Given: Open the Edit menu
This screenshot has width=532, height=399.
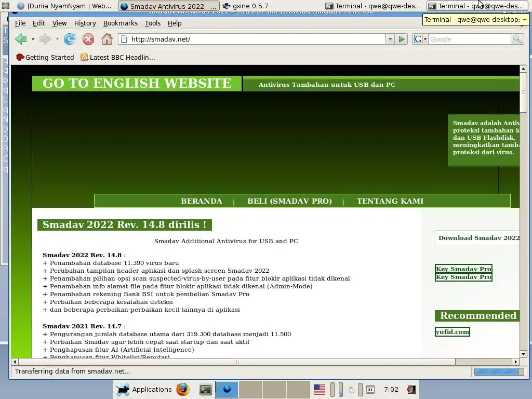Looking at the screenshot, I should (38, 23).
